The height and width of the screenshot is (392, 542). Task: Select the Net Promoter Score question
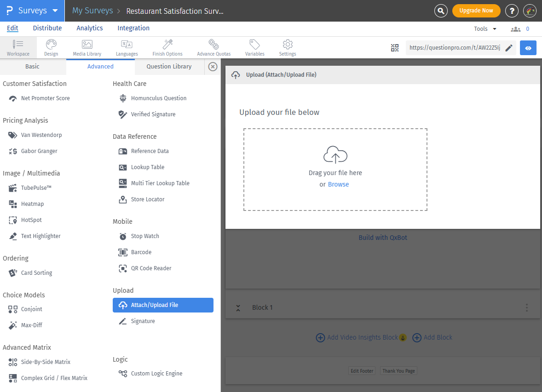45,98
